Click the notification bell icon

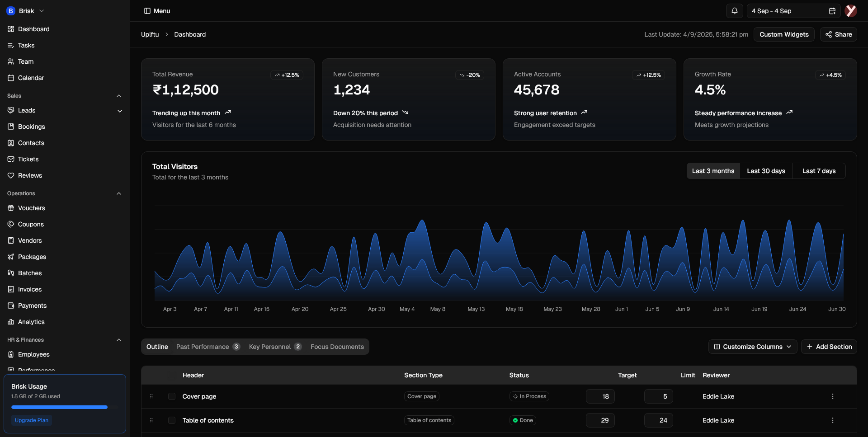point(734,11)
